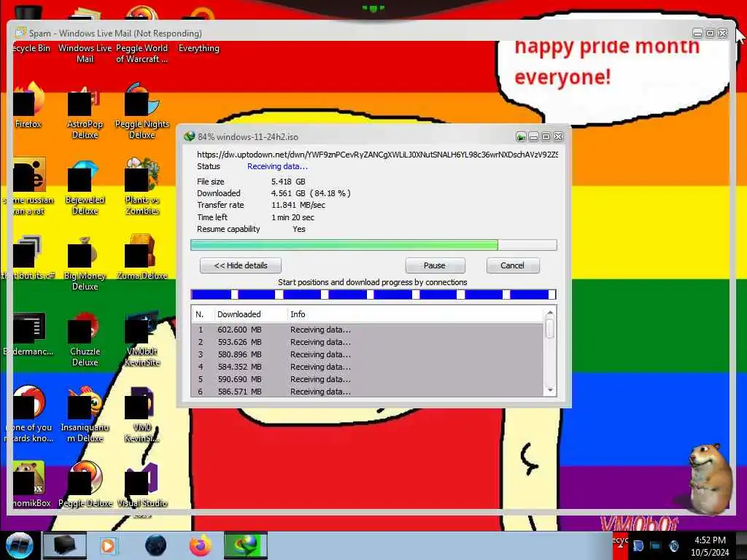
Task: Cancel the ISO download
Action: pos(513,265)
